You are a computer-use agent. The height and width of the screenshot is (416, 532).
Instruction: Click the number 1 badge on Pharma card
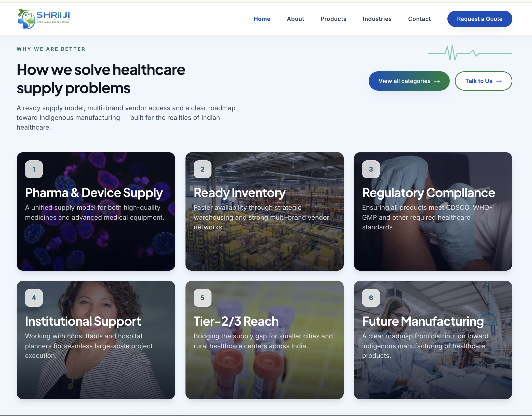pyautogui.click(x=34, y=169)
